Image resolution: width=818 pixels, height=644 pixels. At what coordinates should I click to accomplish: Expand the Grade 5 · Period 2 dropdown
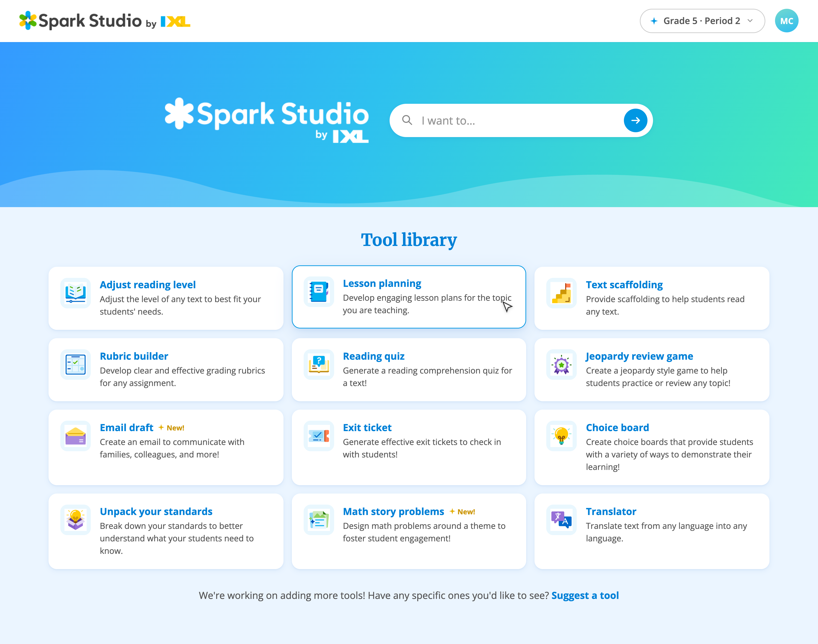coord(702,21)
